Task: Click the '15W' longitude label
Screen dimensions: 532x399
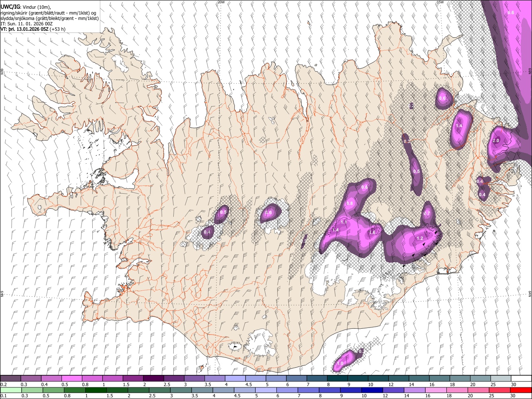Action: coord(440,2)
